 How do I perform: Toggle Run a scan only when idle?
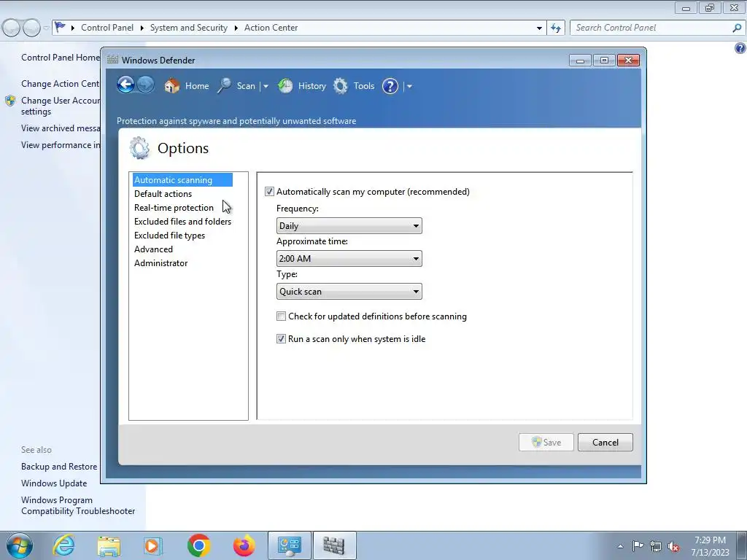coord(281,339)
